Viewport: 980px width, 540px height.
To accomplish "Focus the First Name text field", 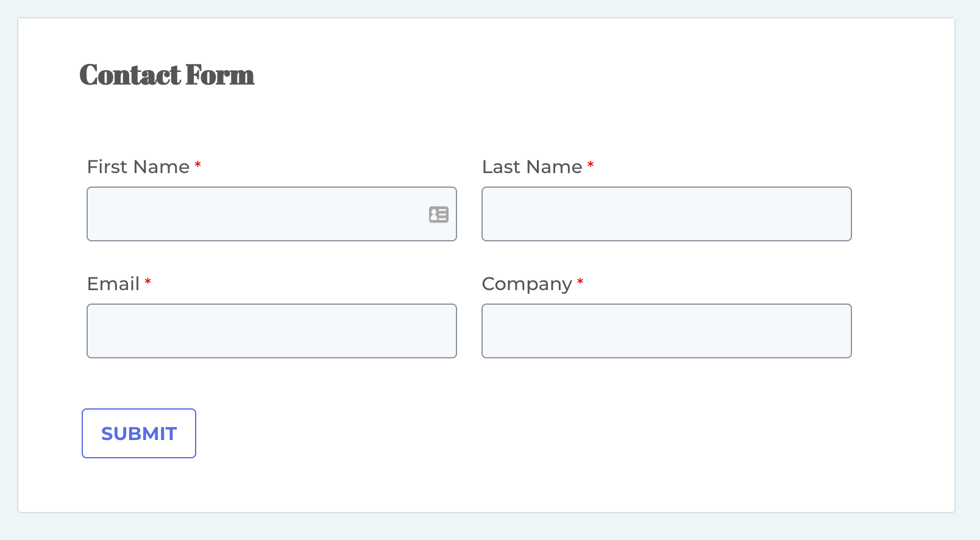I will [272, 214].
